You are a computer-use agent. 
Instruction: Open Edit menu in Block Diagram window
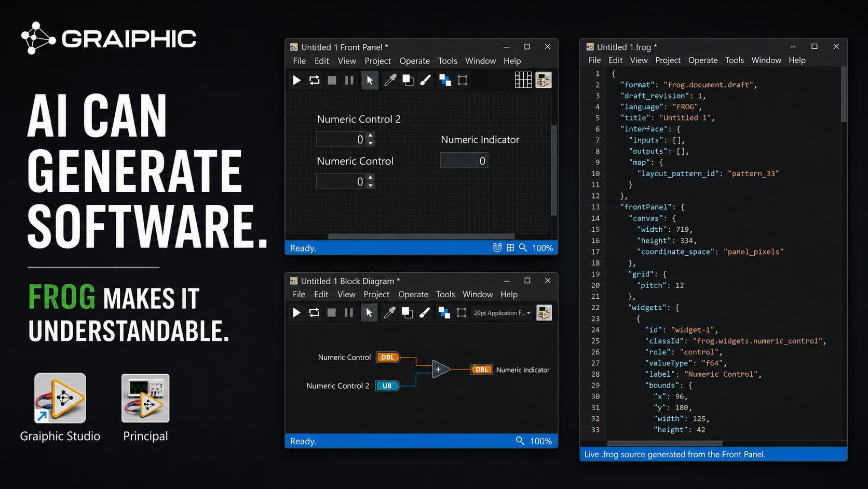321,294
